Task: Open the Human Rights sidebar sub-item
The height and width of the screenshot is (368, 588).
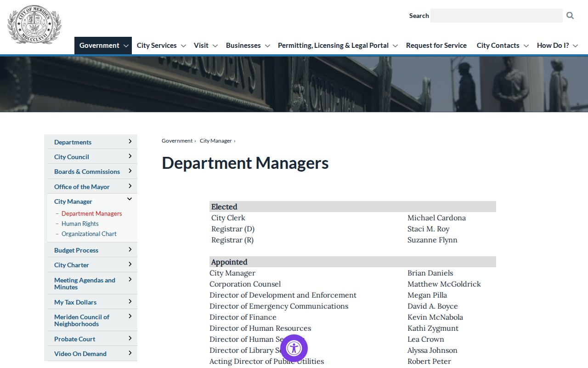Action: point(80,224)
